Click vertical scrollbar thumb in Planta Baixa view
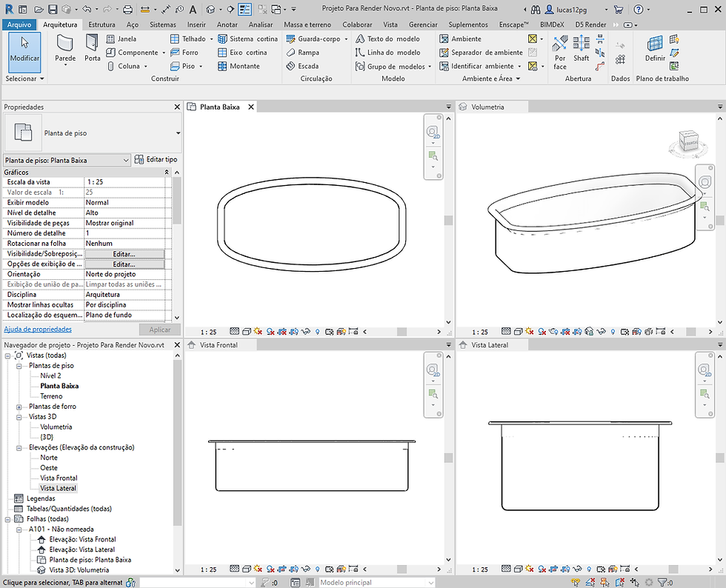726x588 pixels. pos(448,221)
